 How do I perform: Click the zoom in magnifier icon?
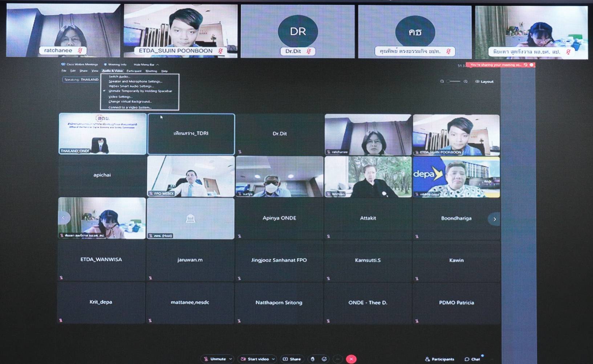[466, 82]
